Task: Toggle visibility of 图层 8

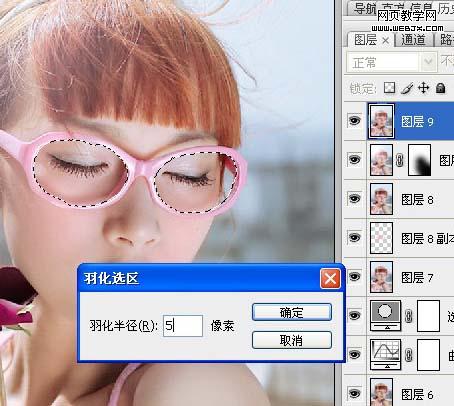Action: [354, 199]
